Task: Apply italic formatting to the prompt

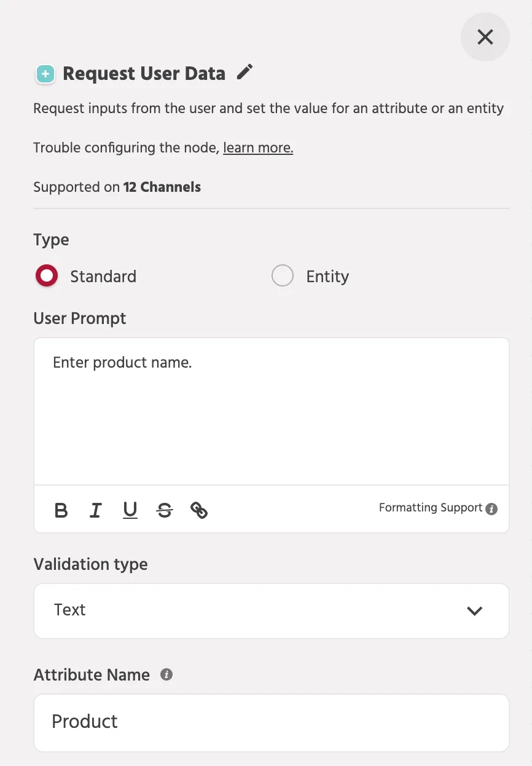Action: click(95, 510)
